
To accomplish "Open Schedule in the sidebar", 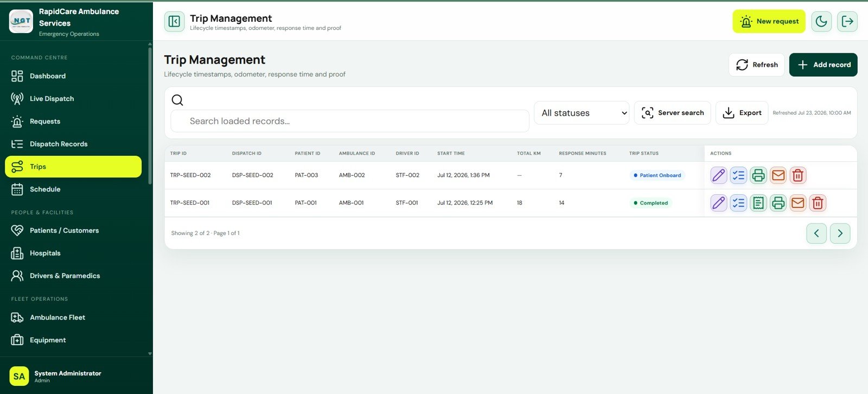I will [x=73, y=189].
